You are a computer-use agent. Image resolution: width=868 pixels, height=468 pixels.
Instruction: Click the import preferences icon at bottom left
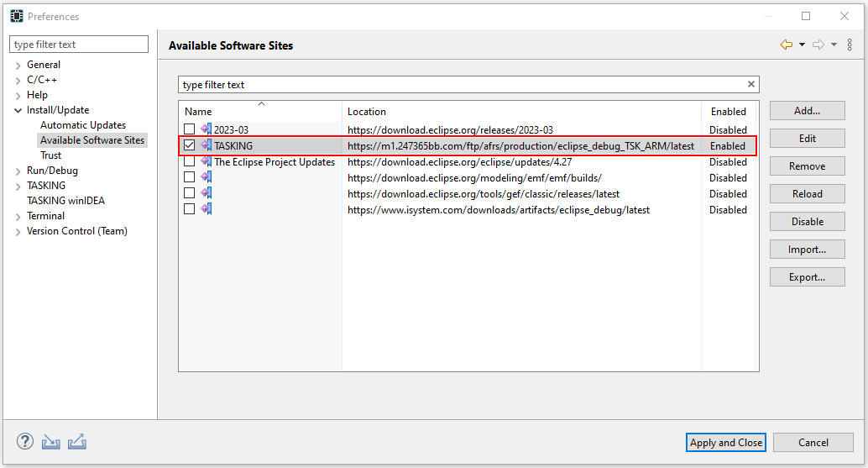pos(51,442)
